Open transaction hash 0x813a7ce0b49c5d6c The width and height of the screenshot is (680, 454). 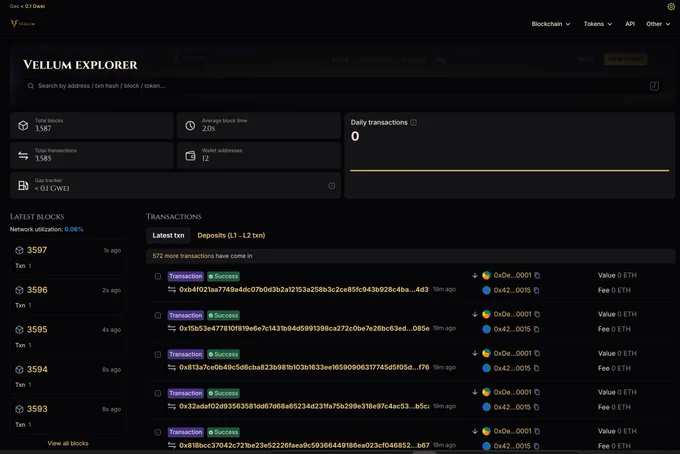tap(304, 367)
